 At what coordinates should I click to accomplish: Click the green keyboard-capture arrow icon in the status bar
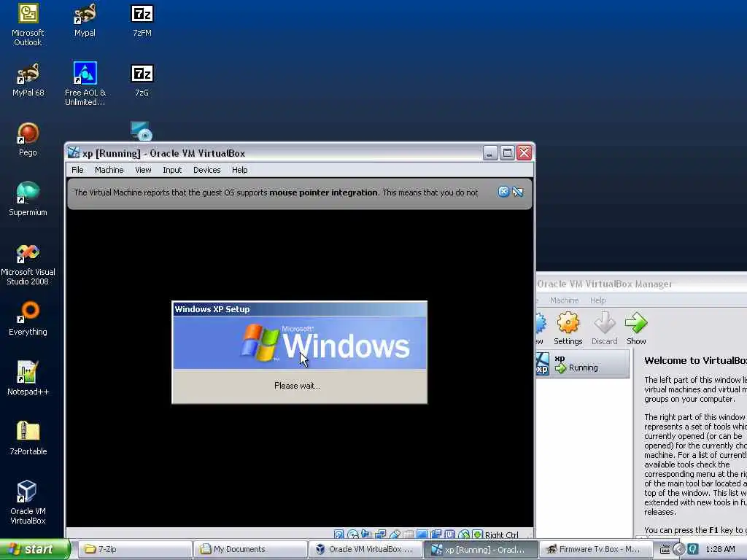(477, 534)
